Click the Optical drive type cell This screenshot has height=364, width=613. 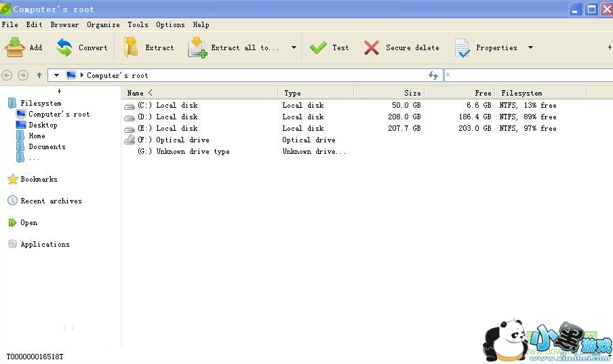tap(309, 140)
